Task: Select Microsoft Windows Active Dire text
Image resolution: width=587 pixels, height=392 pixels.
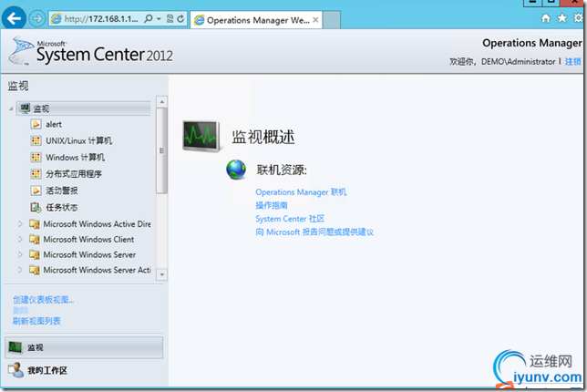Action: point(97,224)
